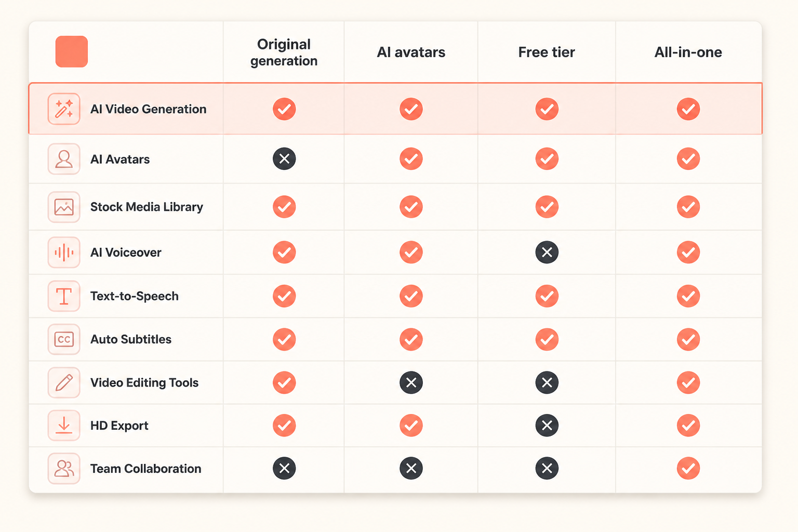Image resolution: width=798 pixels, height=532 pixels.
Task: Click Video Editing Tools checkmark under All-in-one
Action: pyautogui.click(x=688, y=383)
